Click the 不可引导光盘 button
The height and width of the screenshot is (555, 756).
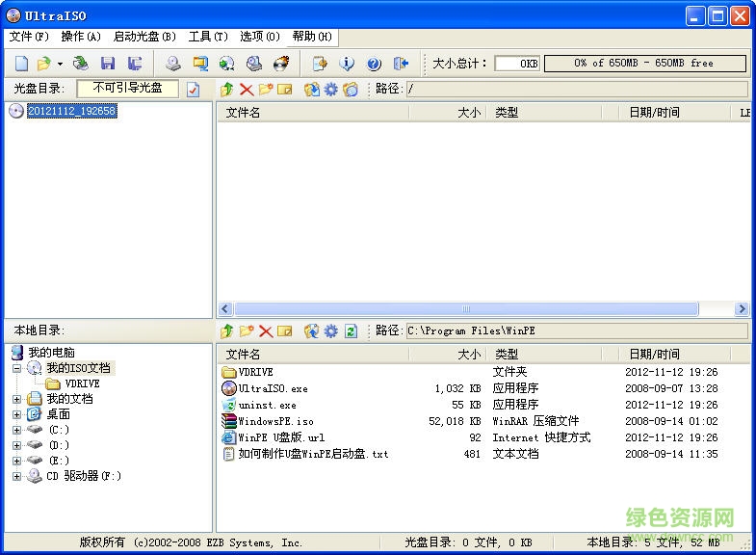coord(127,88)
